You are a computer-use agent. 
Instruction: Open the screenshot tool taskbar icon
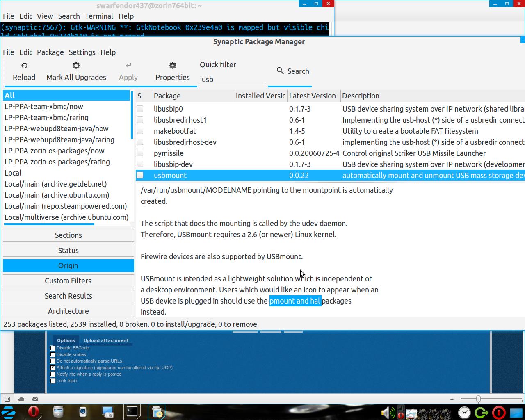(x=107, y=411)
